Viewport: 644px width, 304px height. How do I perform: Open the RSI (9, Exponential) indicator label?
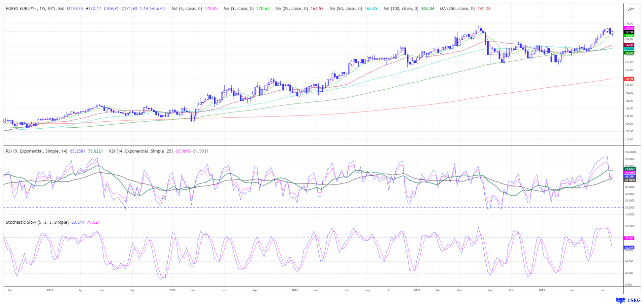click(37, 151)
